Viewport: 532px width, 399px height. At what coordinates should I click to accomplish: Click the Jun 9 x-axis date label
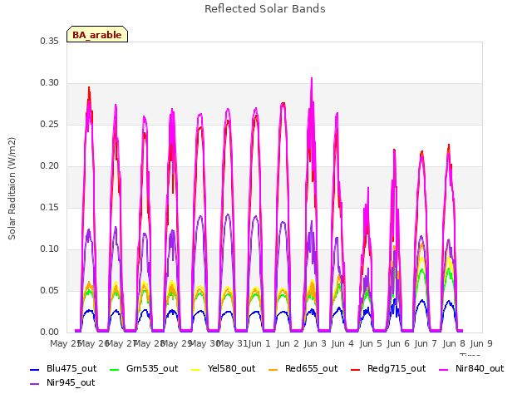click(x=481, y=343)
